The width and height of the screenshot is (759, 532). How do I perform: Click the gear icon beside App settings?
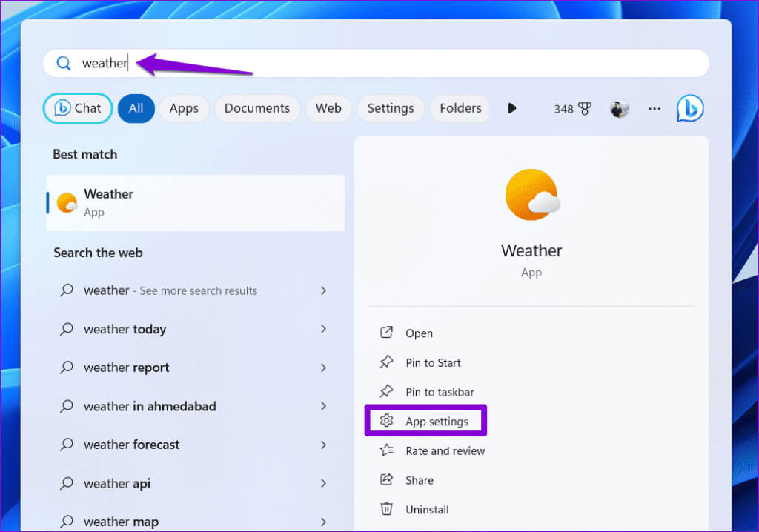(x=386, y=421)
